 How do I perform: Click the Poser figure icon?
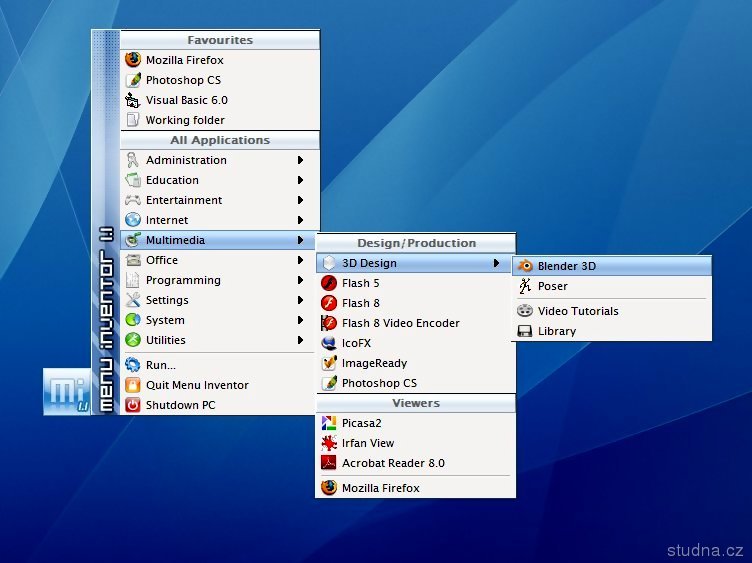point(525,286)
